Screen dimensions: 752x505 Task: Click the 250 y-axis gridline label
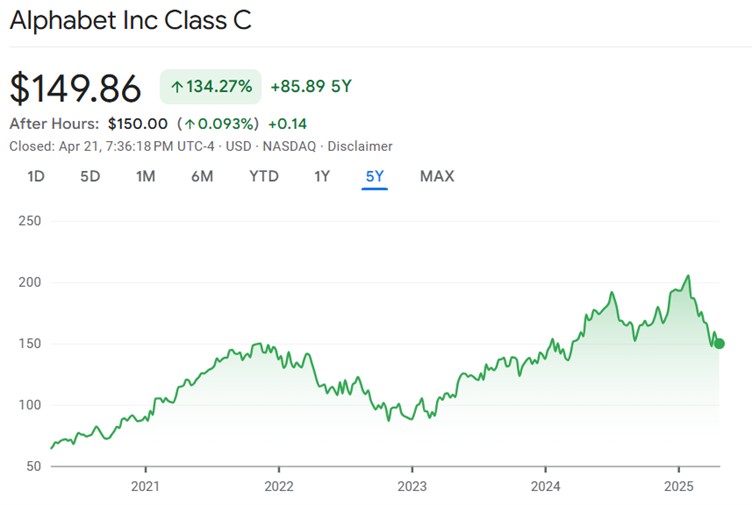[x=29, y=221]
